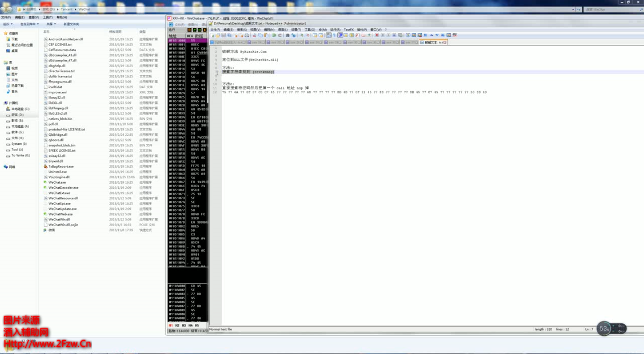Open the 语言(L) menu in Notepad++
The width and height of the screenshot is (644, 354).
283,30
